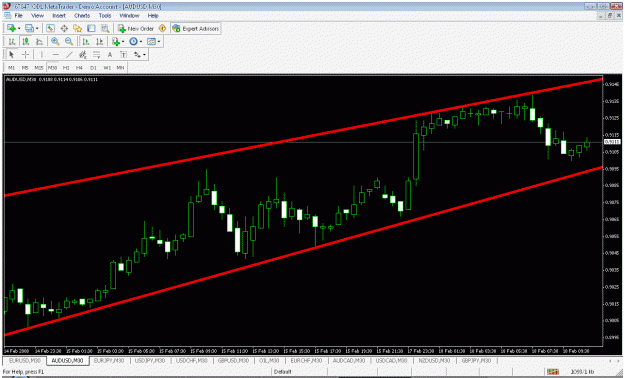
Task: Open the Insert menu
Action: point(59,16)
